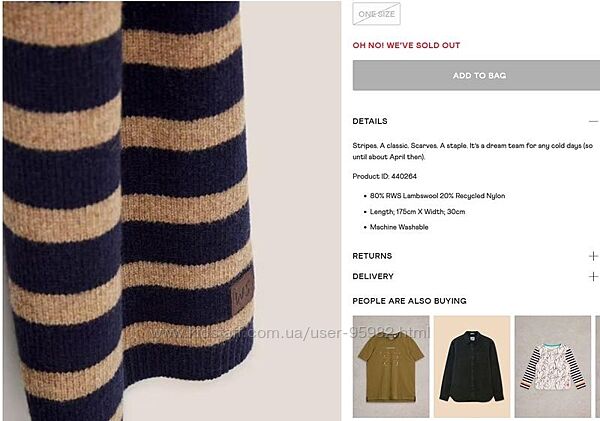Open the DELIVERY heading
The width and height of the screenshot is (600, 421).
point(373,276)
